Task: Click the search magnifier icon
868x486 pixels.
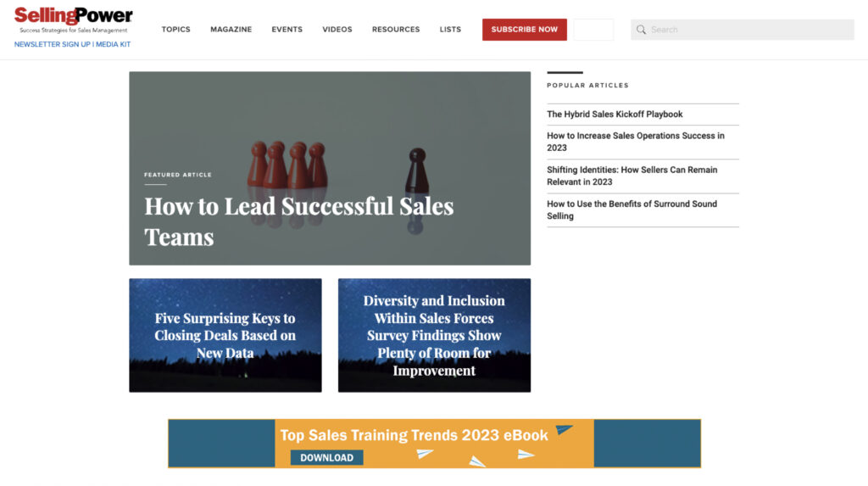Action: pyautogui.click(x=641, y=30)
